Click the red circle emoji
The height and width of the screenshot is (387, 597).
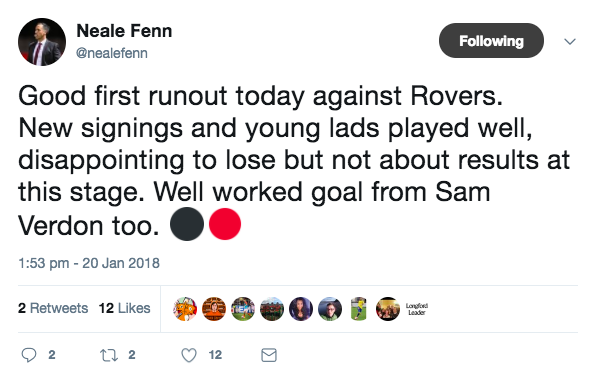(225, 224)
